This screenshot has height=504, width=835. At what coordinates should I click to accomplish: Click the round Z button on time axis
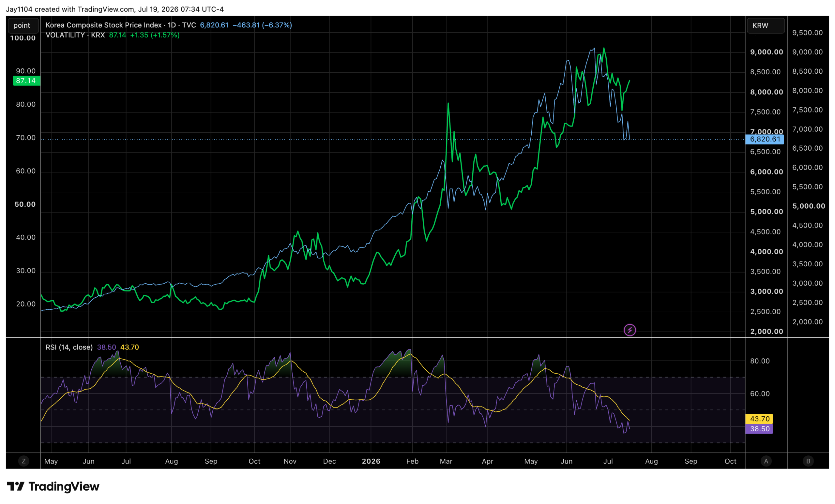click(x=23, y=461)
